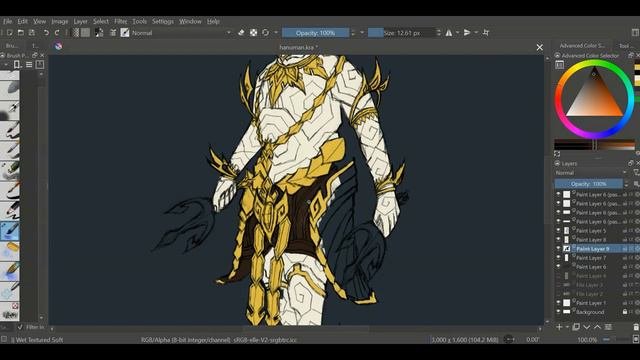Open the fill patterns selector
This screenshot has height=360, width=640.
[x=85, y=33]
